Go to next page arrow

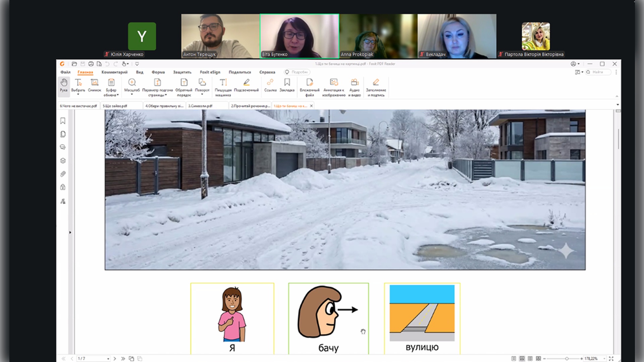tap(115, 359)
